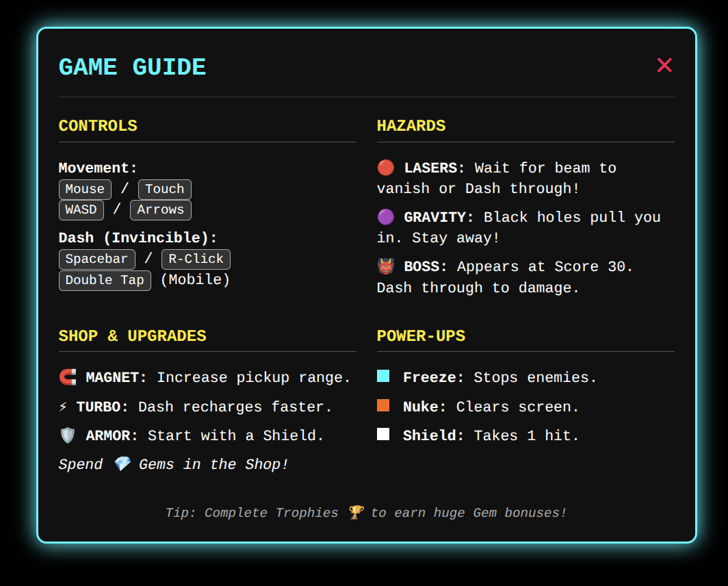Click the R-Click key badge
The image size is (728, 586).
pyautogui.click(x=196, y=259)
